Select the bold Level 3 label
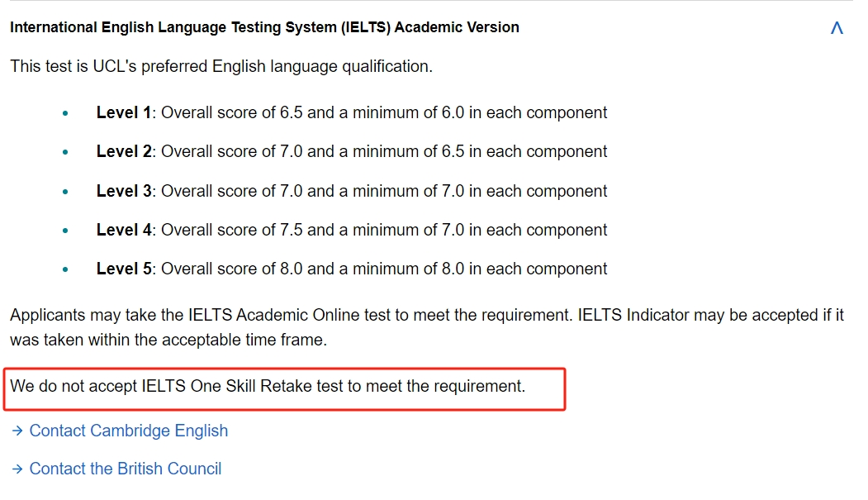868x500 pixels. coord(124,191)
